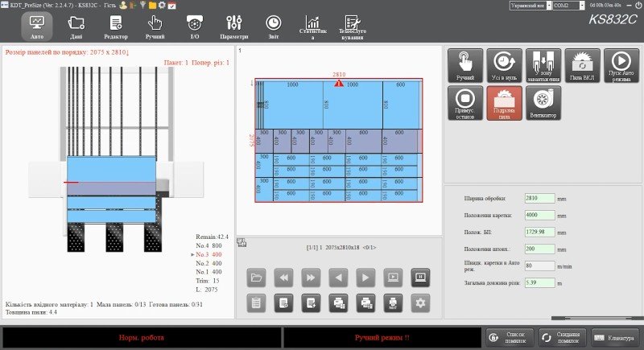This screenshot has height=350, width=644.
Task: Open the gear settings button below the layout
Action: coord(419,303)
